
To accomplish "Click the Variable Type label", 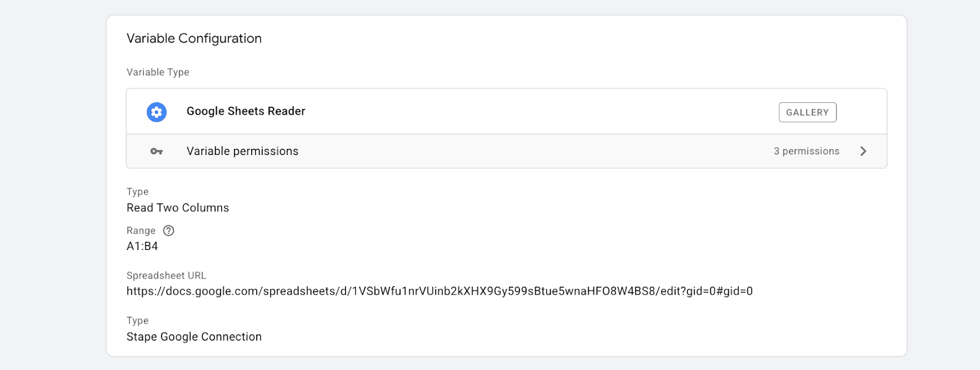I will [158, 72].
